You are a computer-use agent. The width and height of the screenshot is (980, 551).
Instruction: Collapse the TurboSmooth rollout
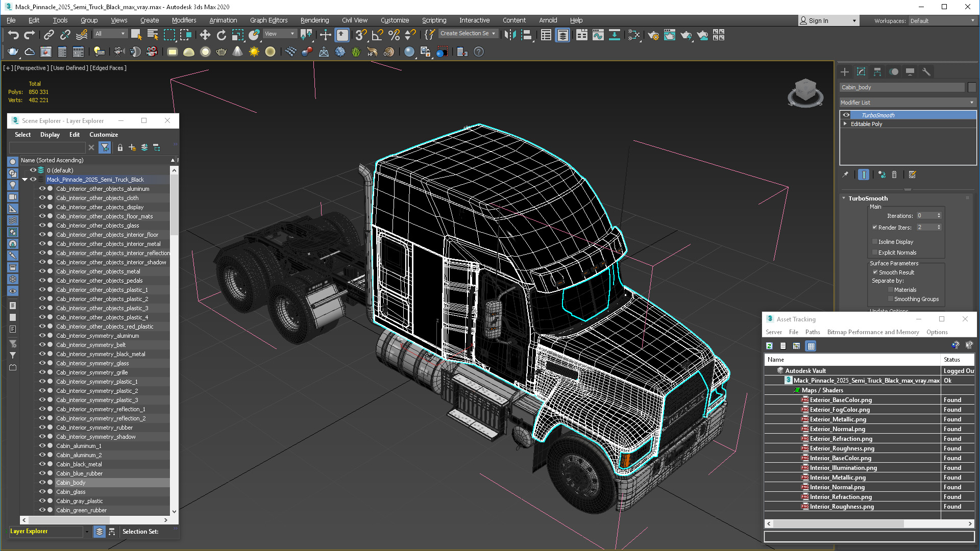click(x=844, y=198)
